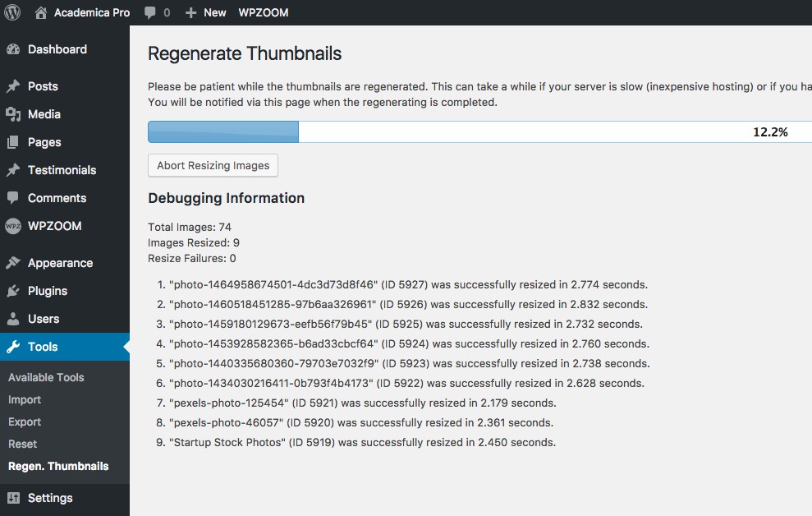
Task: Go to the Import submenu link
Action: click(x=25, y=400)
